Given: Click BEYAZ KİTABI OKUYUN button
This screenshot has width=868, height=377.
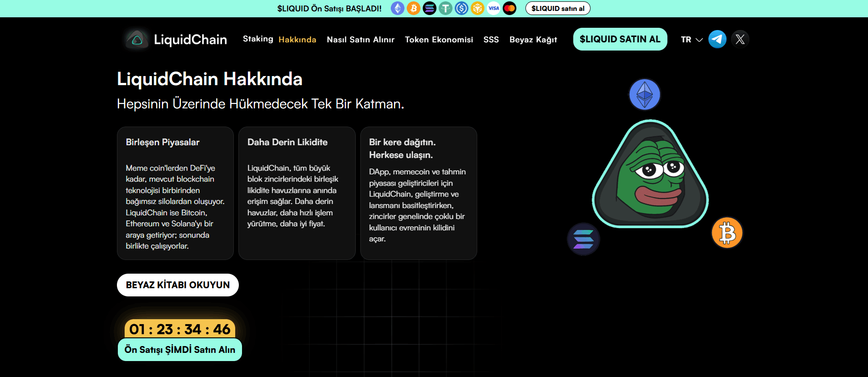Looking at the screenshot, I should (x=177, y=285).
